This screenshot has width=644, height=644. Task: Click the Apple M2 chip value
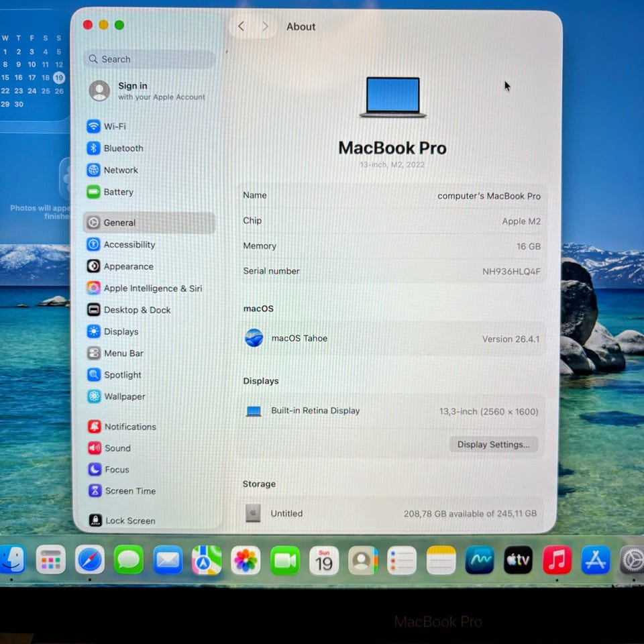pyautogui.click(x=521, y=221)
